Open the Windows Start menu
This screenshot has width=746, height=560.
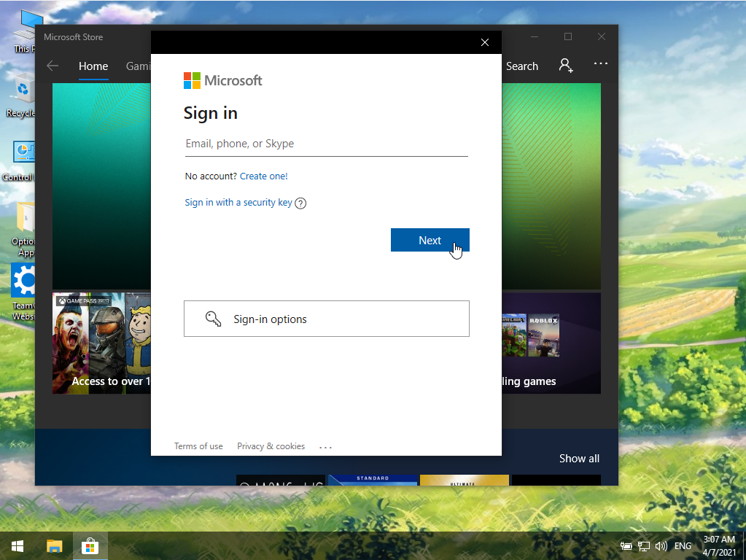18,546
